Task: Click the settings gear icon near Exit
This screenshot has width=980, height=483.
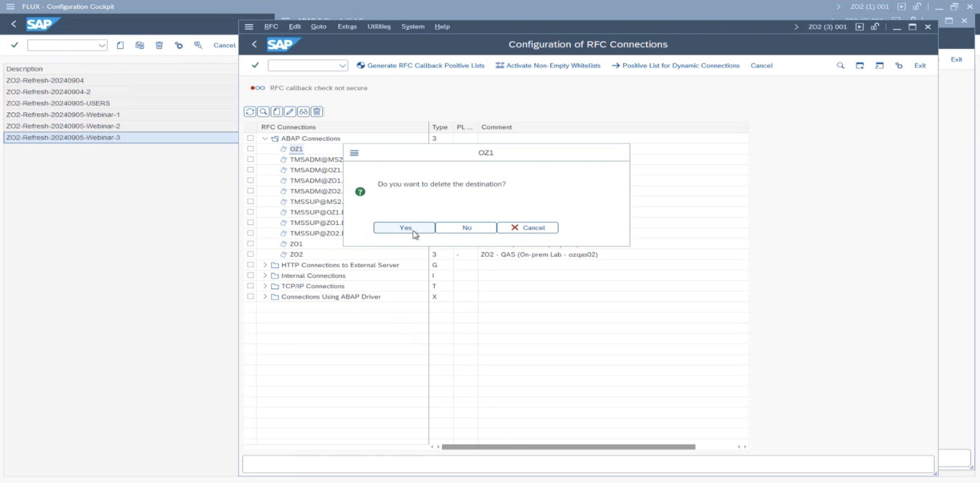Action: click(x=899, y=66)
